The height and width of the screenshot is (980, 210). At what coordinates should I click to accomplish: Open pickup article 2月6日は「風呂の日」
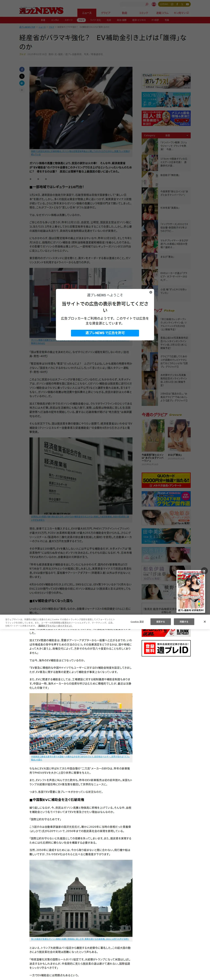(166, 398)
